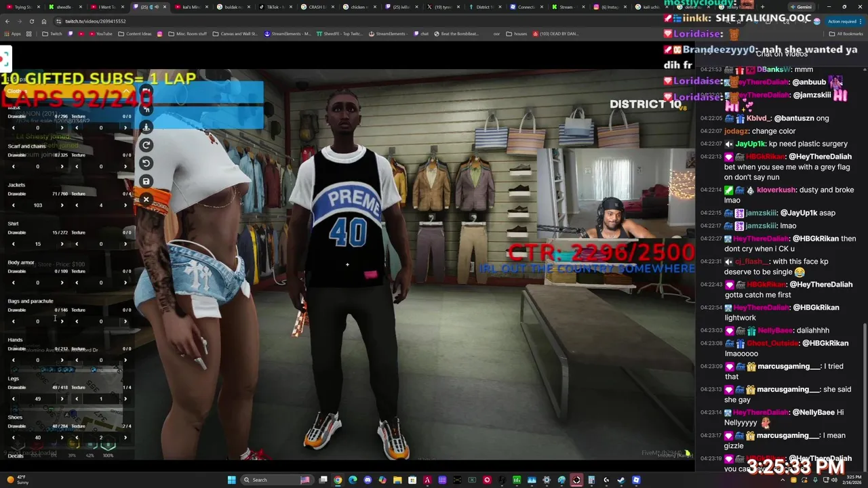868x488 pixels.
Task: Rotate character clockwise with the redo-arrow icon
Action: click(x=146, y=145)
